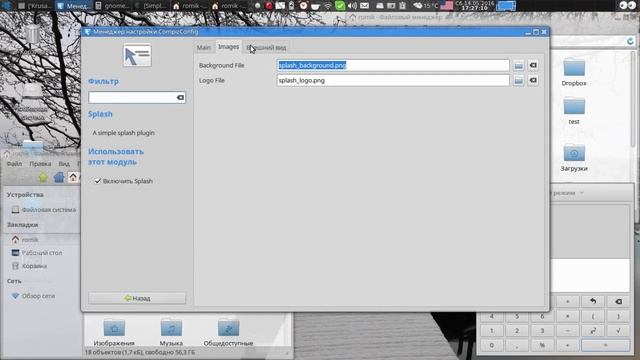Click the calculator undo arrow button
640x360 pixels.
[593, 301]
